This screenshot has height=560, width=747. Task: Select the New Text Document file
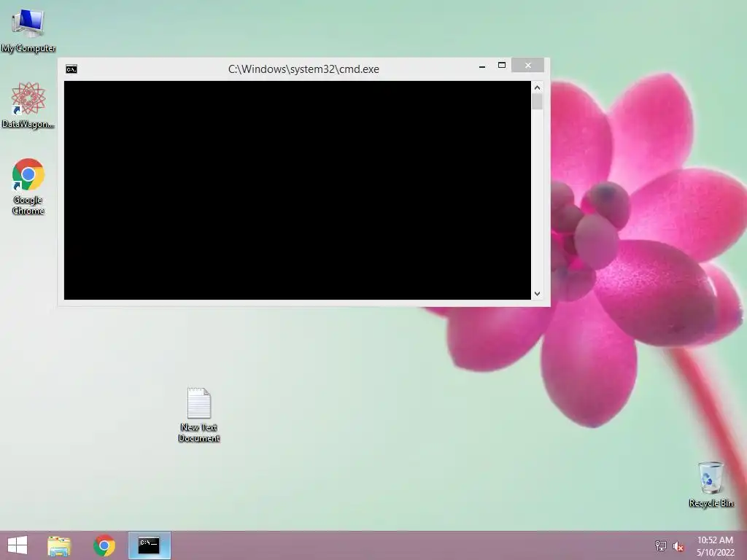pyautogui.click(x=198, y=415)
